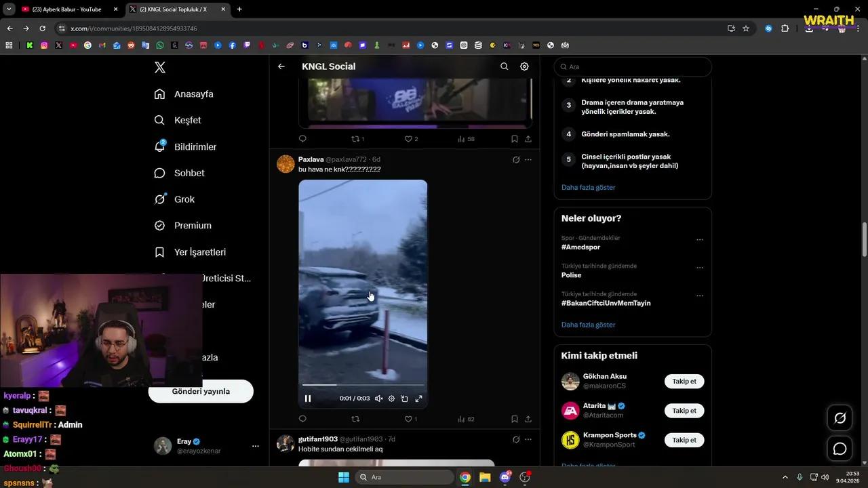Share Paxlava's post
This screenshot has width=868, height=488.
(528, 419)
